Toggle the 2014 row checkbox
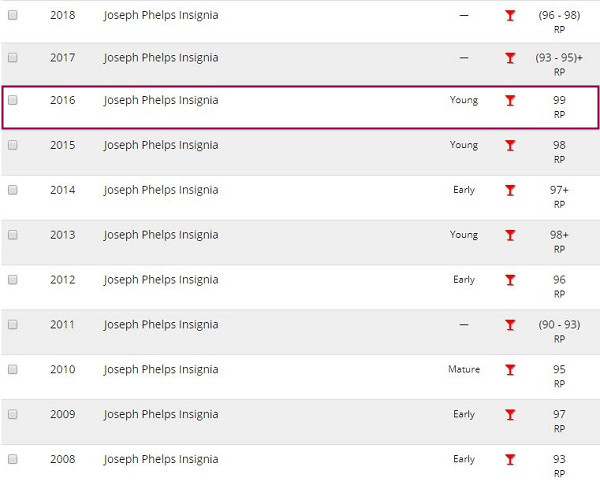 click(x=13, y=190)
